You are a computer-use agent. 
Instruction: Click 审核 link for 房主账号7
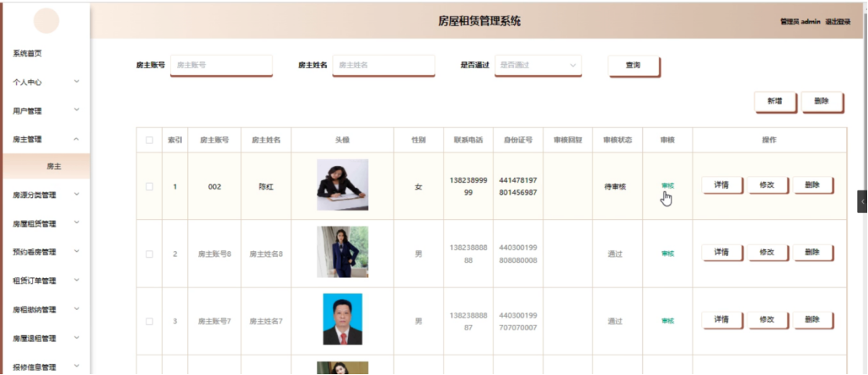pyautogui.click(x=667, y=321)
